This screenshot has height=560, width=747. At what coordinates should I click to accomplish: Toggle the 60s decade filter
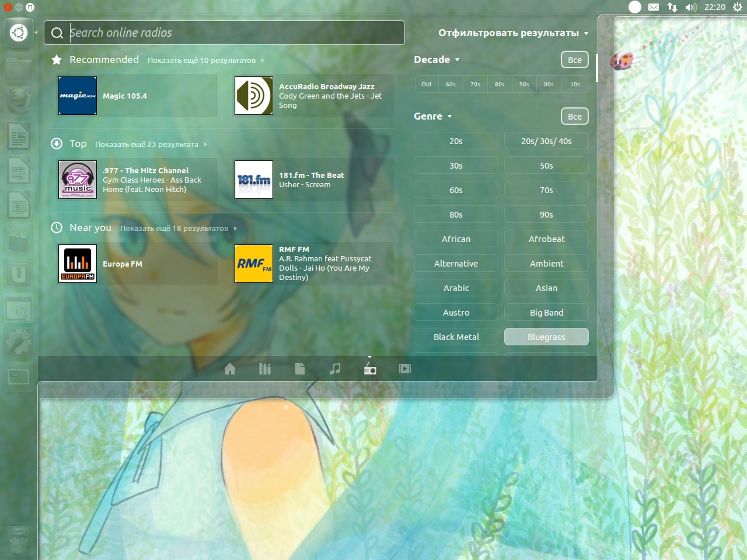point(451,84)
